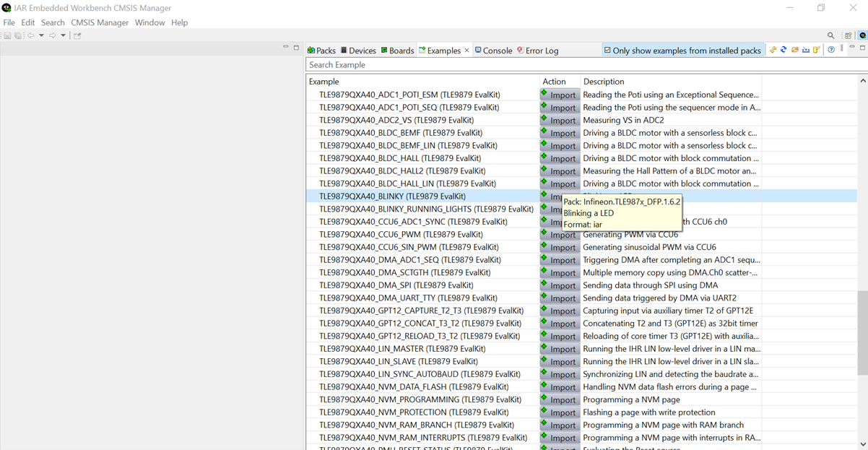Switch to the Error Log tab
Image resolution: width=868 pixels, height=450 pixels.
point(537,51)
